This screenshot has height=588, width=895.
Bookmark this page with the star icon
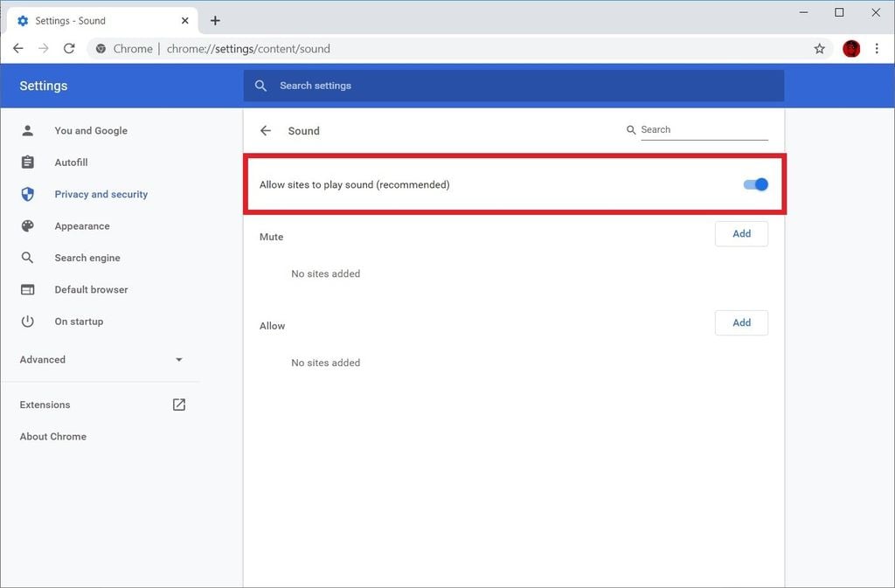click(820, 48)
